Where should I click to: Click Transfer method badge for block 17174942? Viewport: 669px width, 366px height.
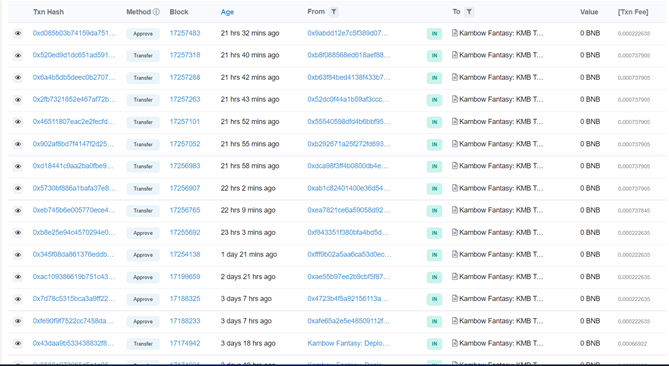point(143,344)
